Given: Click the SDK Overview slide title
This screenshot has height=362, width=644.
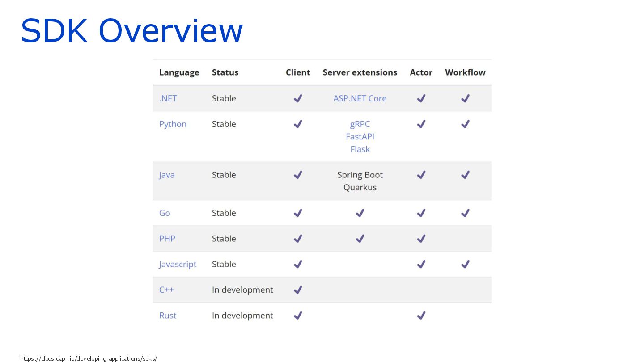Looking at the screenshot, I should click(132, 30).
